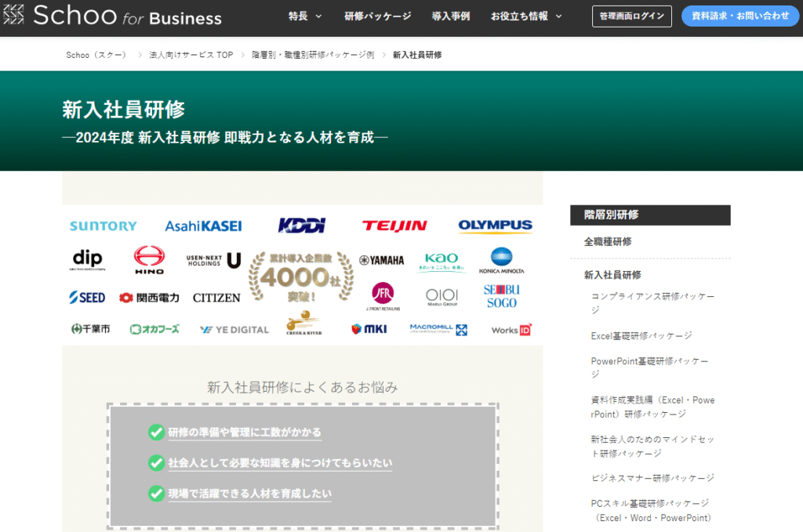The height and width of the screenshot is (532, 803).
Task: Go to the 導入事例 menu item
Action: pos(451,16)
